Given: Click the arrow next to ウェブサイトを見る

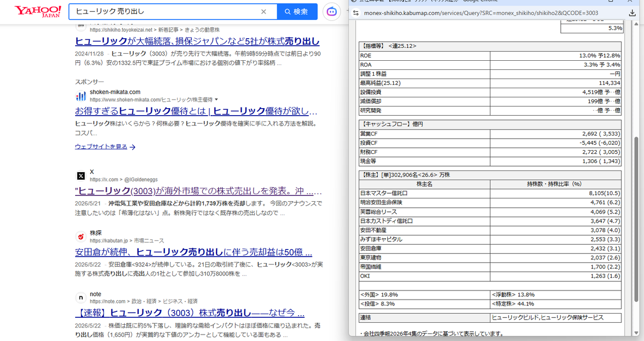Looking at the screenshot, I should [132, 147].
